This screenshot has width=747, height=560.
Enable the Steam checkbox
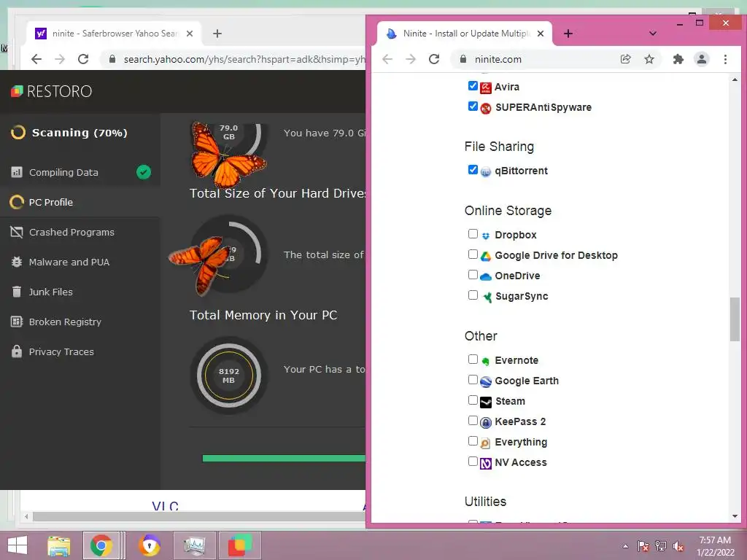pos(473,400)
